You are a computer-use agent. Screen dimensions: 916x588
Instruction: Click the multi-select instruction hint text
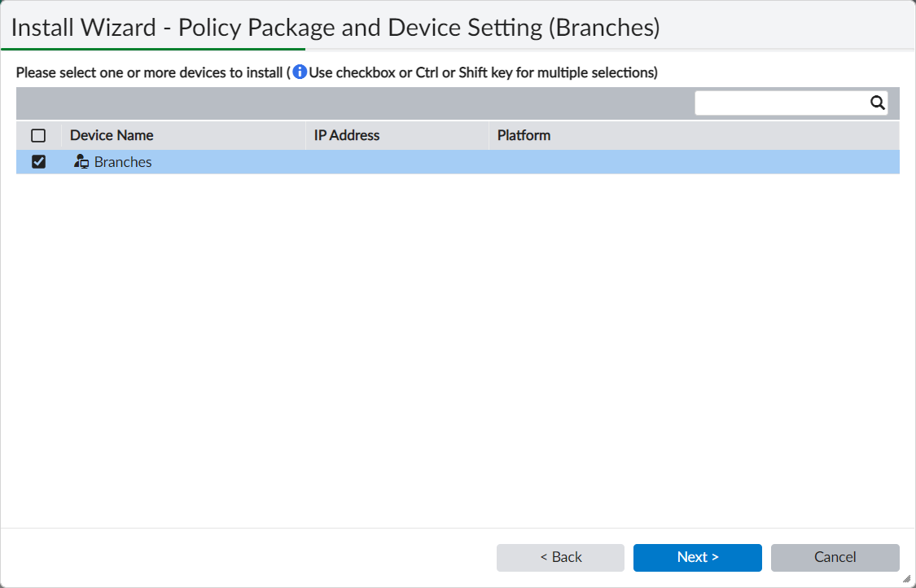(x=483, y=72)
